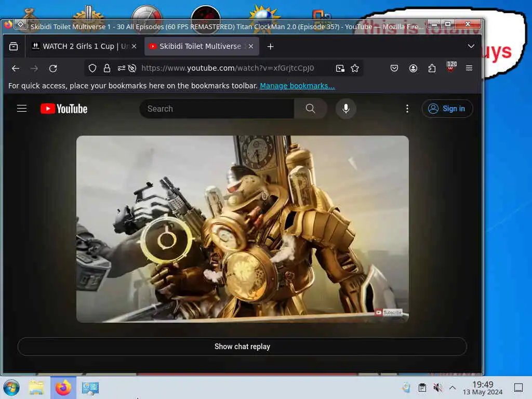Image resolution: width=532 pixels, height=399 pixels.
Task: Open the Manage bookmarks link
Action: click(x=297, y=86)
